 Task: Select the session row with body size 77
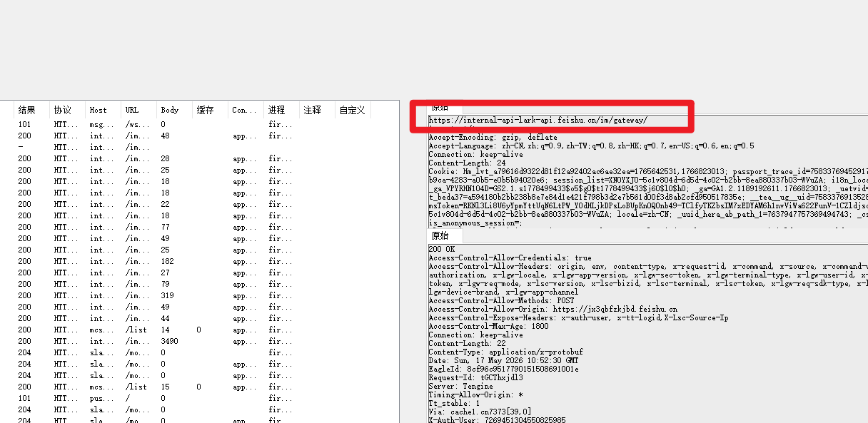pos(200,227)
